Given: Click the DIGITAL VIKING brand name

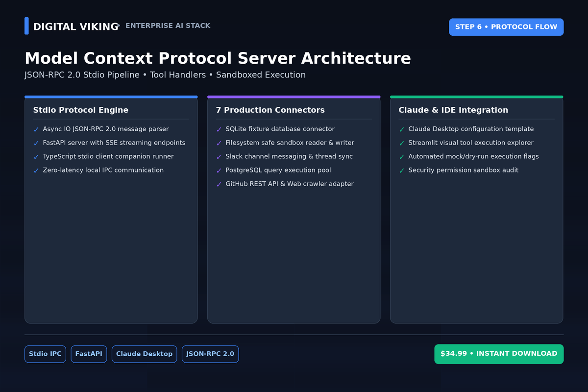Looking at the screenshot, I should coord(76,27).
